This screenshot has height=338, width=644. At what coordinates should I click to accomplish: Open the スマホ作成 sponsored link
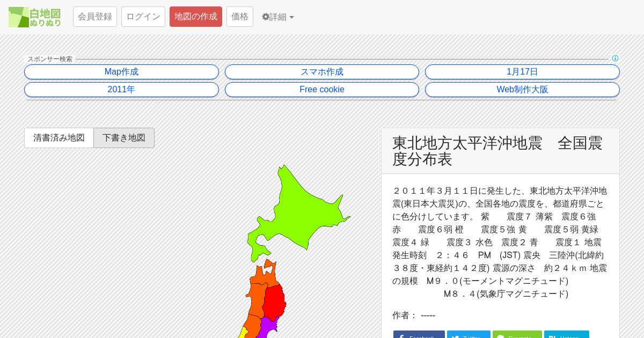click(x=322, y=72)
